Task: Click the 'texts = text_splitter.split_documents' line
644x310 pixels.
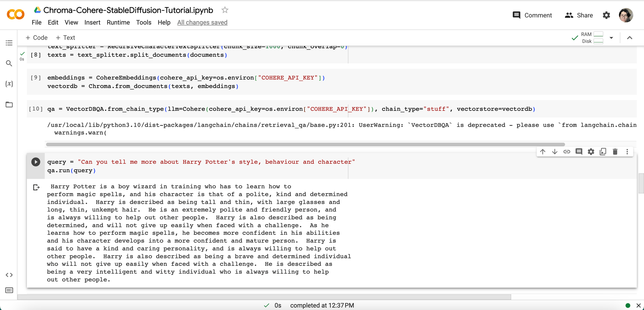Action: tap(137, 55)
